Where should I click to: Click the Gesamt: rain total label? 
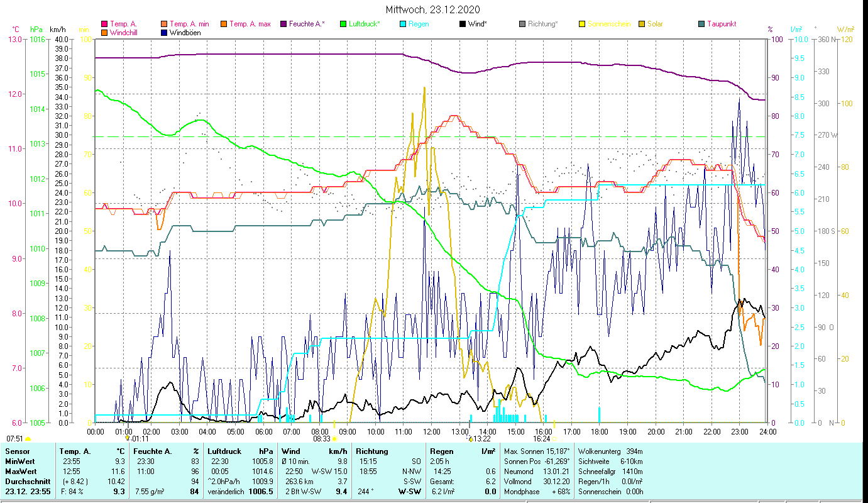tap(442, 481)
